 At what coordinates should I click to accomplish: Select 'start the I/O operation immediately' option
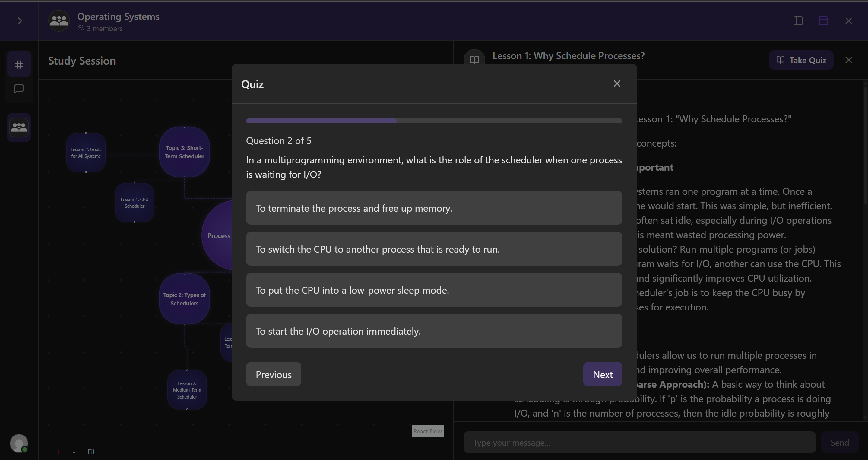coord(434,331)
